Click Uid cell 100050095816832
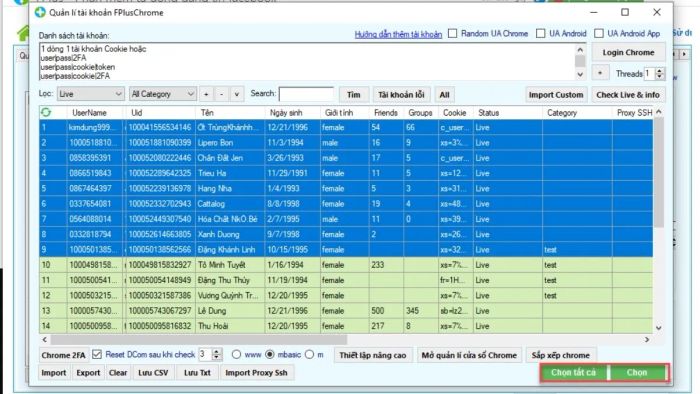Screen dimensions: 700x394 click(160, 326)
